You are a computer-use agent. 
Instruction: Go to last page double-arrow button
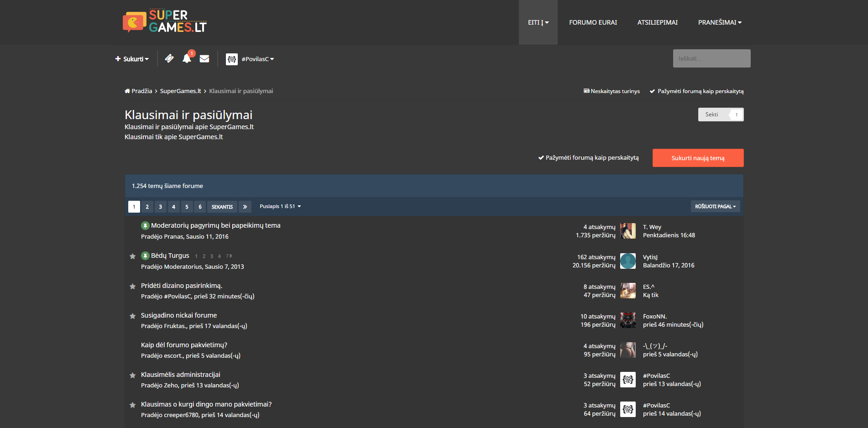coord(245,207)
